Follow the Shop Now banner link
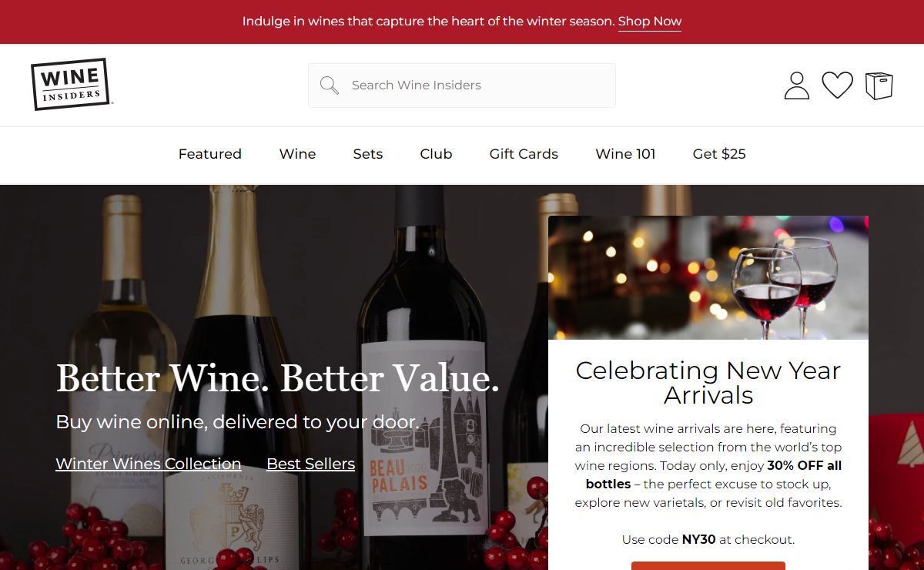 pos(650,22)
